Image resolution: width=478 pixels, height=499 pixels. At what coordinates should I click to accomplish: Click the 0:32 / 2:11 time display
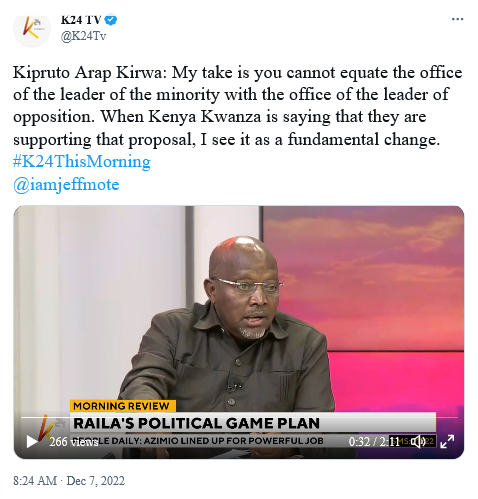click(x=374, y=442)
